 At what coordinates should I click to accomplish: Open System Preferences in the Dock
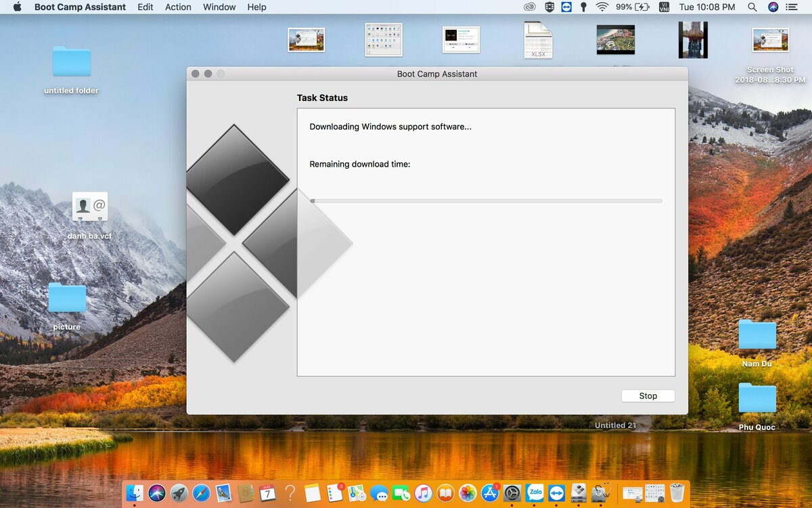coord(512,492)
